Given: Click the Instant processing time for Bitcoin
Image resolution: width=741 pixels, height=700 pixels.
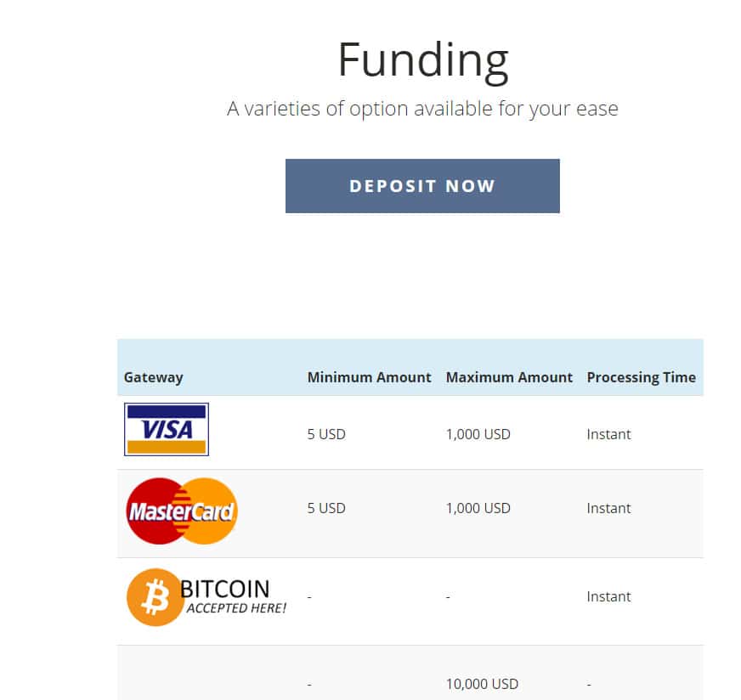Looking at the screenshot, I should [608, 596].
